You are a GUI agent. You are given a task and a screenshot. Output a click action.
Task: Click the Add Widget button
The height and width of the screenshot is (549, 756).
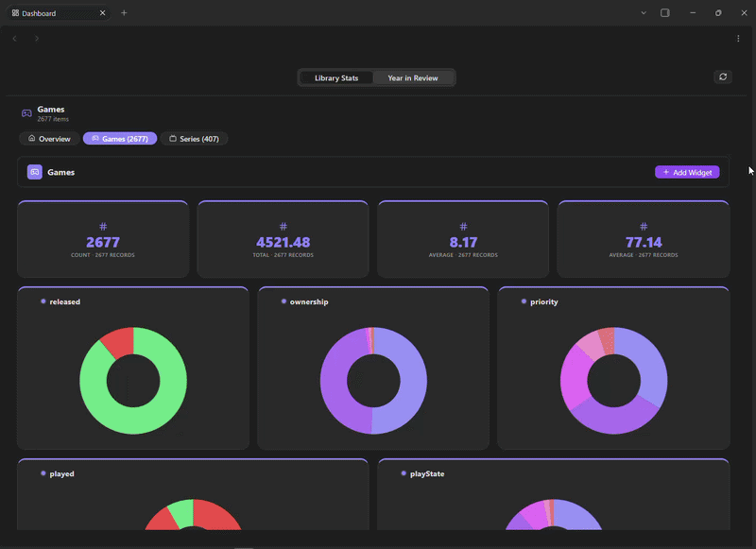tap(687, 172)
